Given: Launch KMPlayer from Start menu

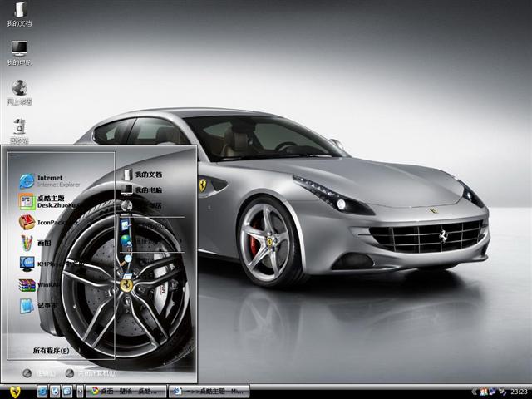Looking at the screenshot, I should (51, 264).
